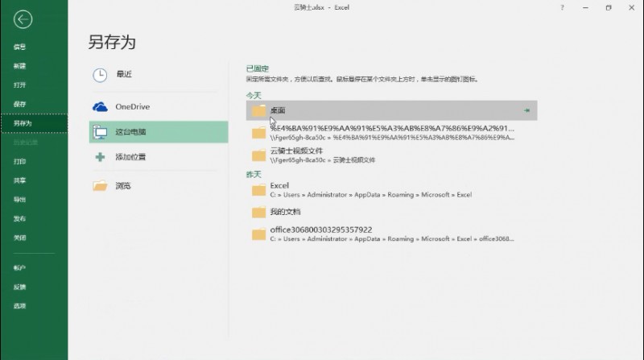The image size is (644, 360).
Task: Select the 最近 clock icon location
Action: 100,75
